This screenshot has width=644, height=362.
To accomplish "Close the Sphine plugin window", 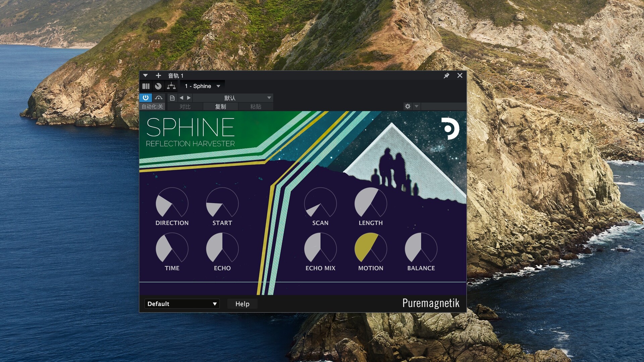I will [x=460, y=75].
